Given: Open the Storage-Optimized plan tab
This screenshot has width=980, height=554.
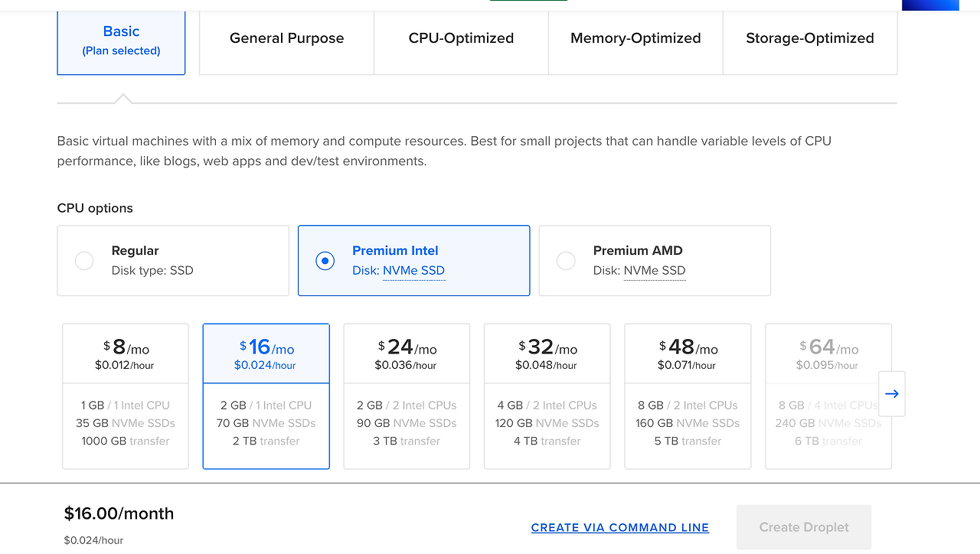Looking at the screenshot, I should 810,39.
